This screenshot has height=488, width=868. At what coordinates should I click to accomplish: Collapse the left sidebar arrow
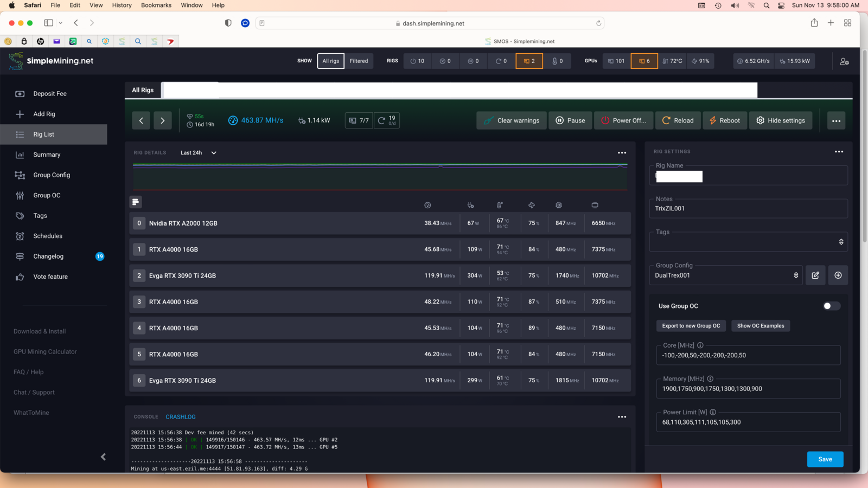103,457
